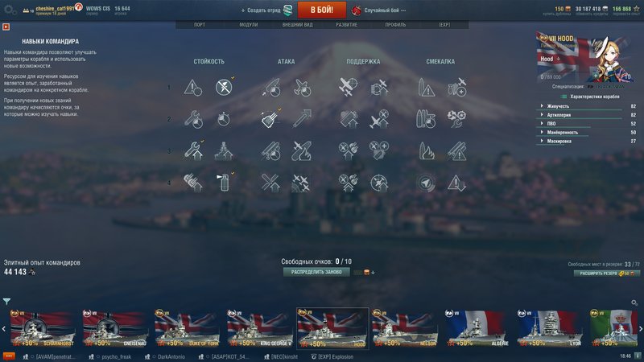Switch to the МОДУЛИ tab
Screen dimensions: 644x362
pyautogui.click(x=249, y=25)
